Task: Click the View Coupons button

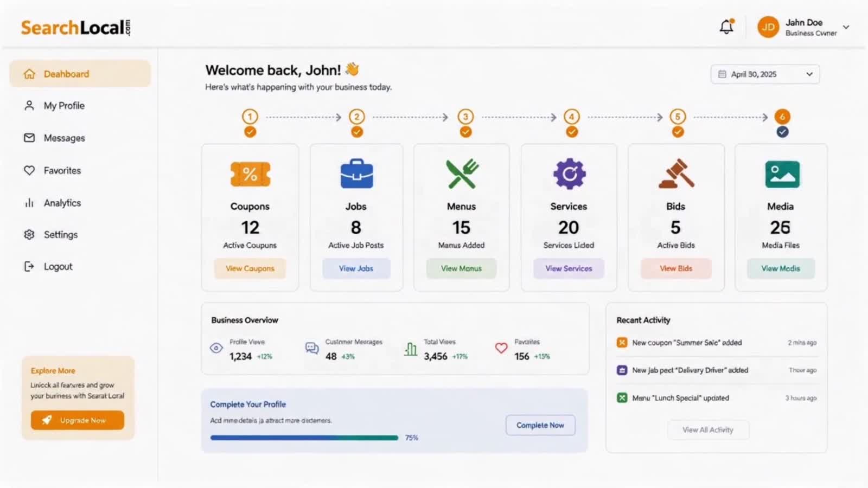Action: [250, 268]
